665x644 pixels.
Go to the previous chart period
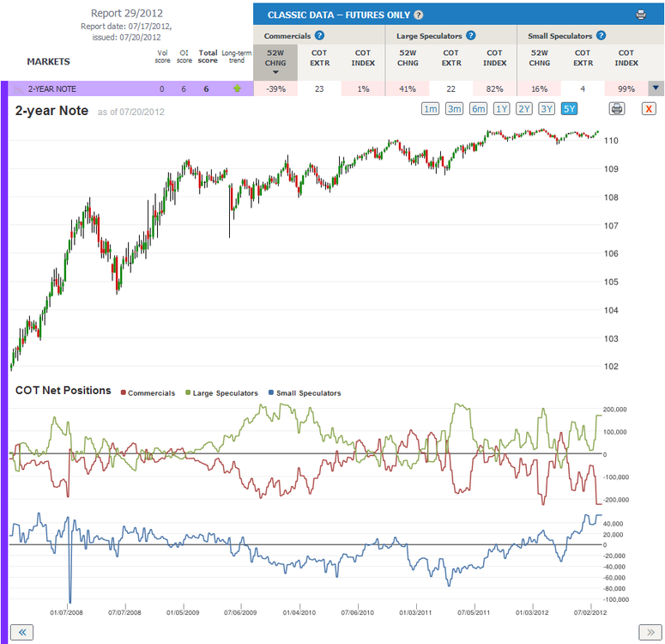coord(21,633)
